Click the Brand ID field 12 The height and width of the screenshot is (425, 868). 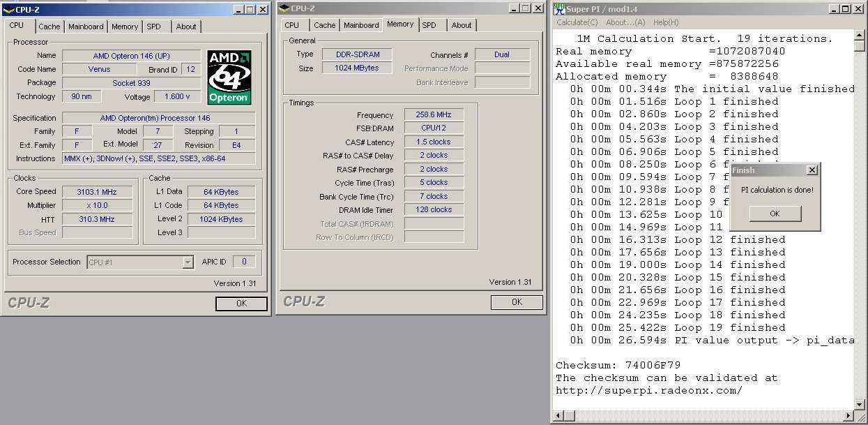point(190,69)
